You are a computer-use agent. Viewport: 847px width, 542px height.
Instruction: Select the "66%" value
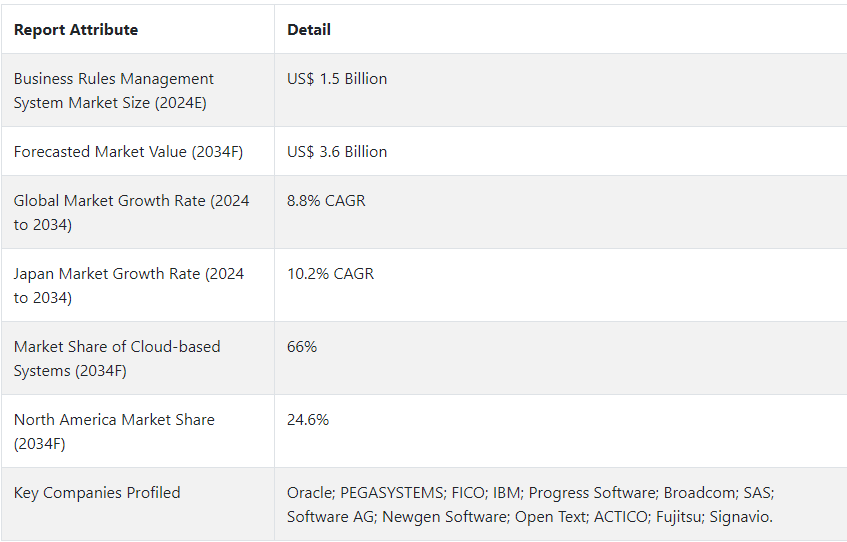point(302,347)
